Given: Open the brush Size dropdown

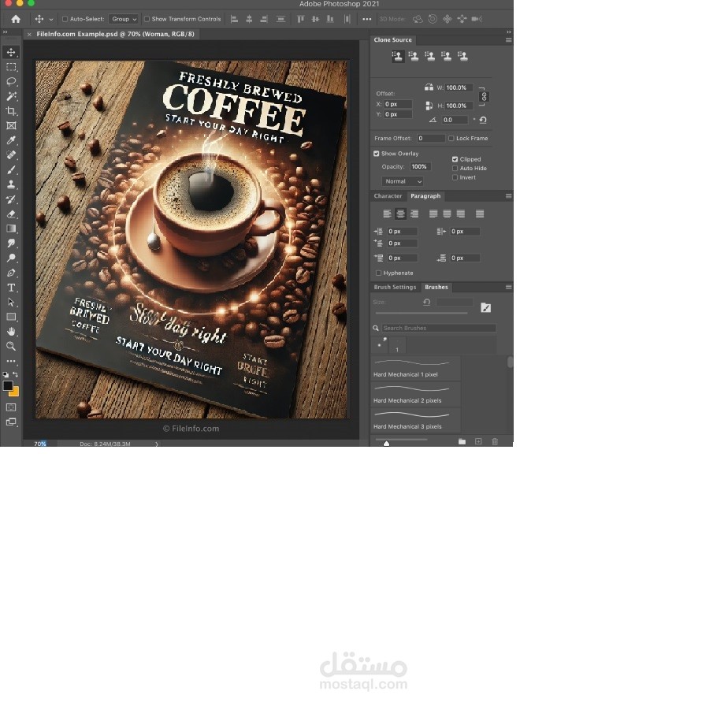Looking at the screenshot, I should pyautogui.click(x=455, y=301).
